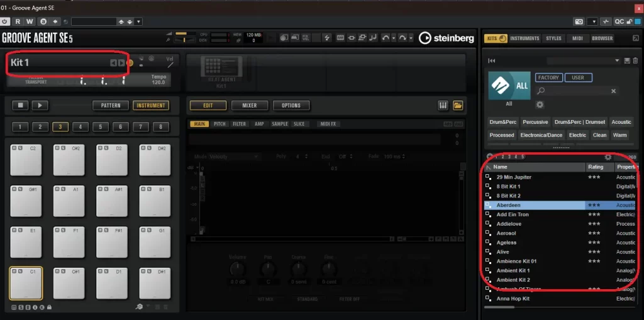Select the Electronica/Dance attribute tag

coord(541,135)
